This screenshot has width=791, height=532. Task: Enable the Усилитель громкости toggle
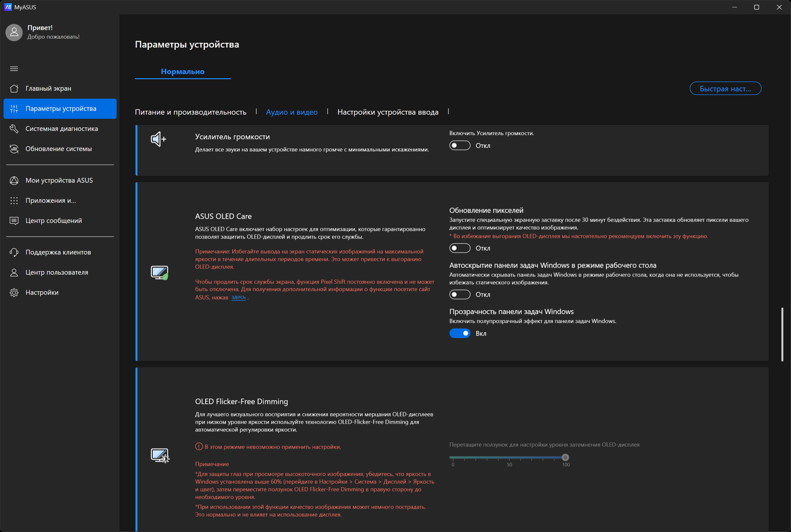click(x=460, y=146)
